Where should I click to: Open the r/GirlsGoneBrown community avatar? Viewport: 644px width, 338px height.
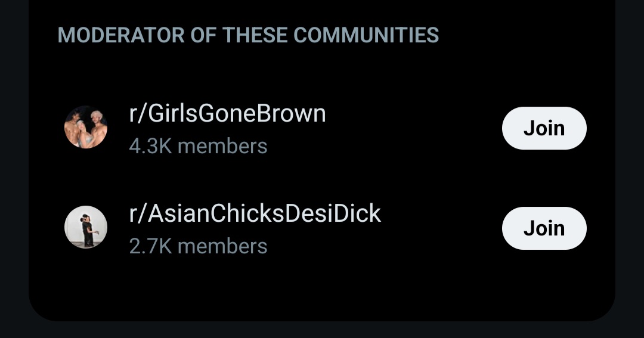86,128
